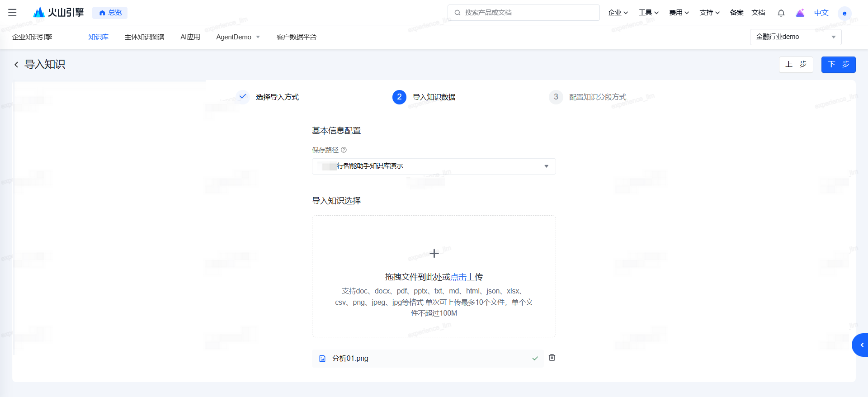Focus the product or document search field
This screenshot has height=397, width=868.
coord(524,13)
